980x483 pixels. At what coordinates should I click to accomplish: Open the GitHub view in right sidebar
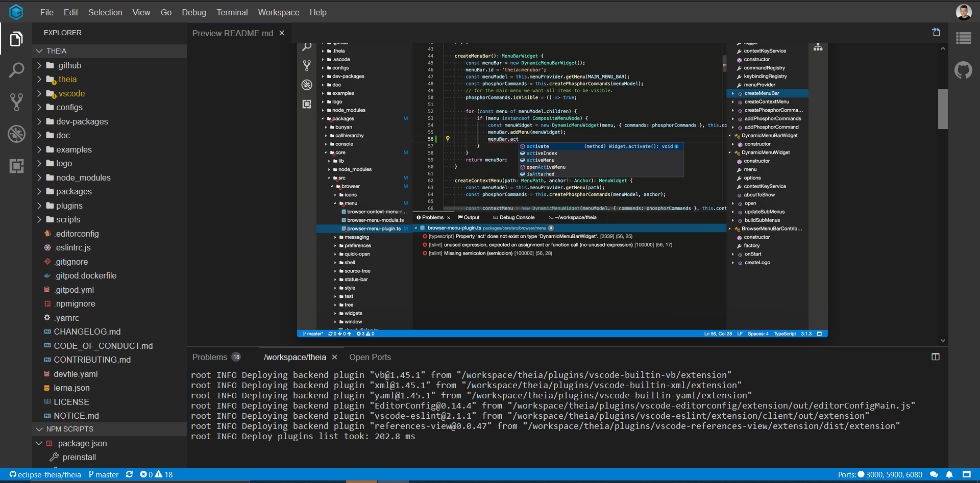[964, 70]
